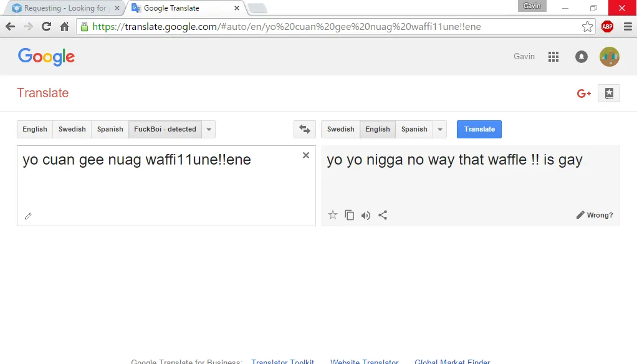The image size is (637, 364).
Task: Click inside the source text box
Action: pyautogui.click(x=166, y=185)
